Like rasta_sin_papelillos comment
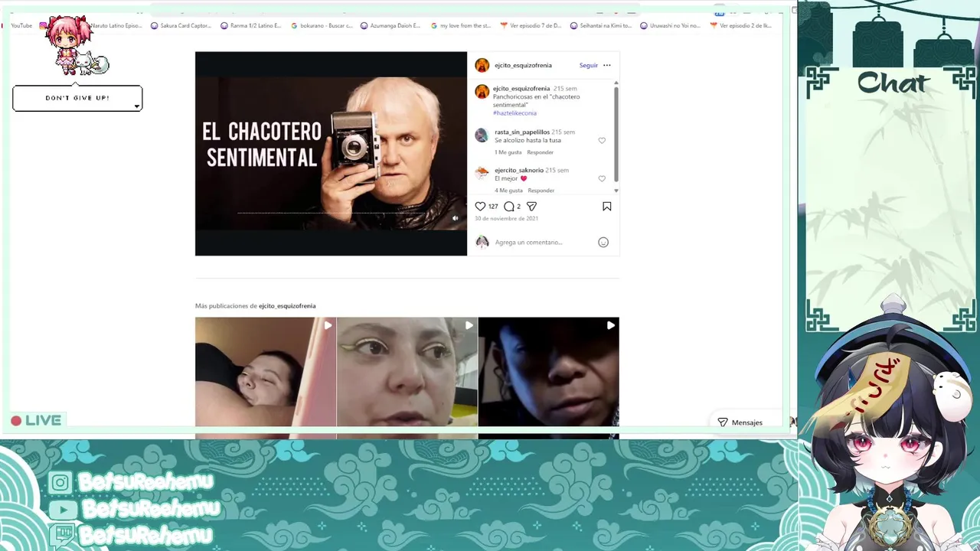This screenshot has width=980, height=551. pyautogui.click(x=602, y=141)
